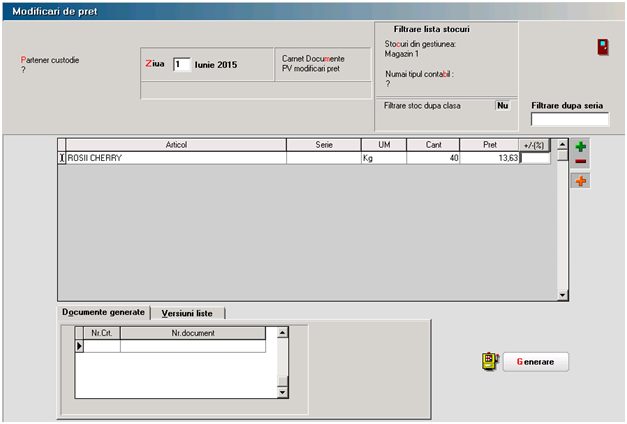Click the Filtrare dupa seria input field

(569, 120)
